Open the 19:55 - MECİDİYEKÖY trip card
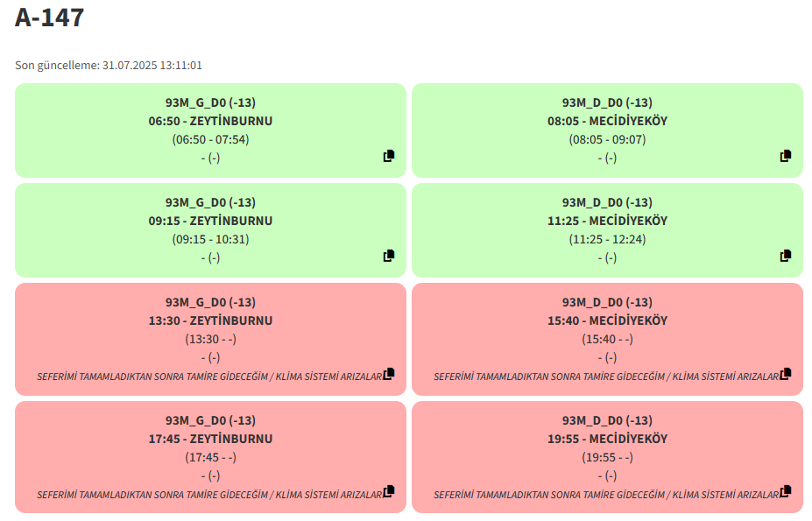812x521 pixels. click(607, 457)
